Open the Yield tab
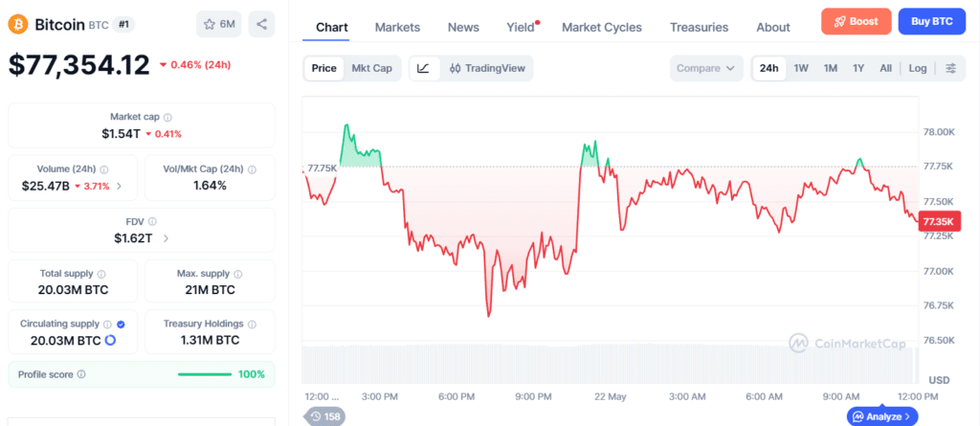Image resolution: width=980 pixels, height=426 pixels. coord(521,27)
